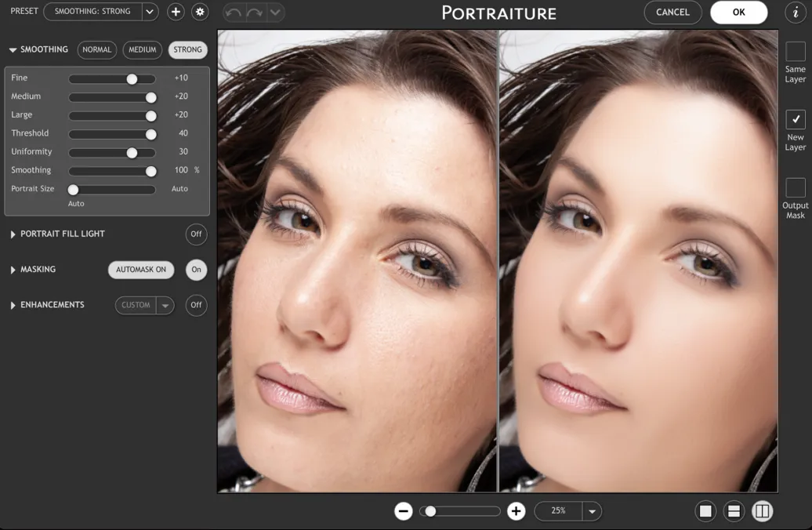812x530 pixels.
Task: Open preset list chevron arrow
Action: pos(150,12)
